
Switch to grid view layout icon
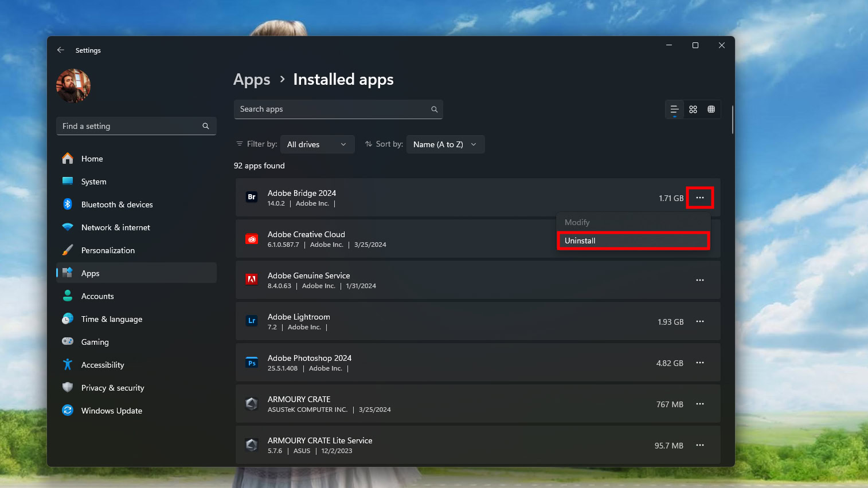693,109
